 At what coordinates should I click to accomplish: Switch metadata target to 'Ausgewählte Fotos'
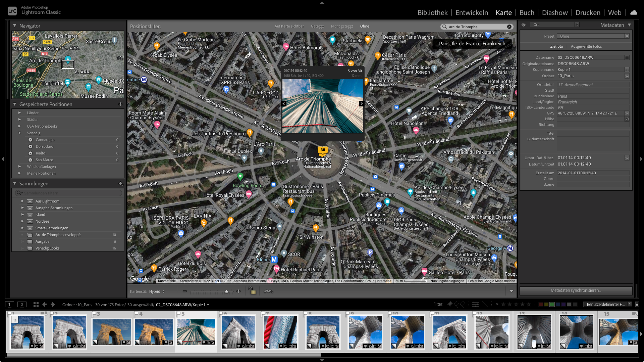(586, 47)
